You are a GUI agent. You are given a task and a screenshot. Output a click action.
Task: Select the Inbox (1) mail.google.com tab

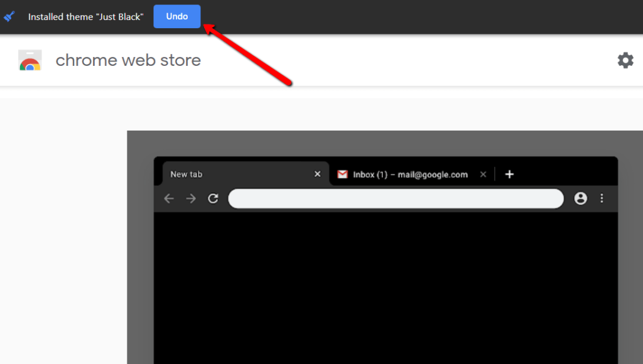[408, 174]
